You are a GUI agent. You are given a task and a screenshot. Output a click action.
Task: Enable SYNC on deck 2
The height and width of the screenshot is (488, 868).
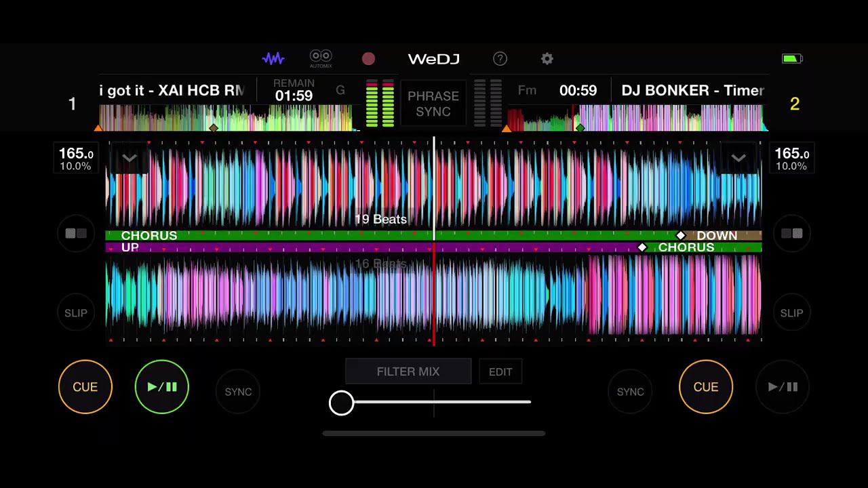tap(630, 392)
